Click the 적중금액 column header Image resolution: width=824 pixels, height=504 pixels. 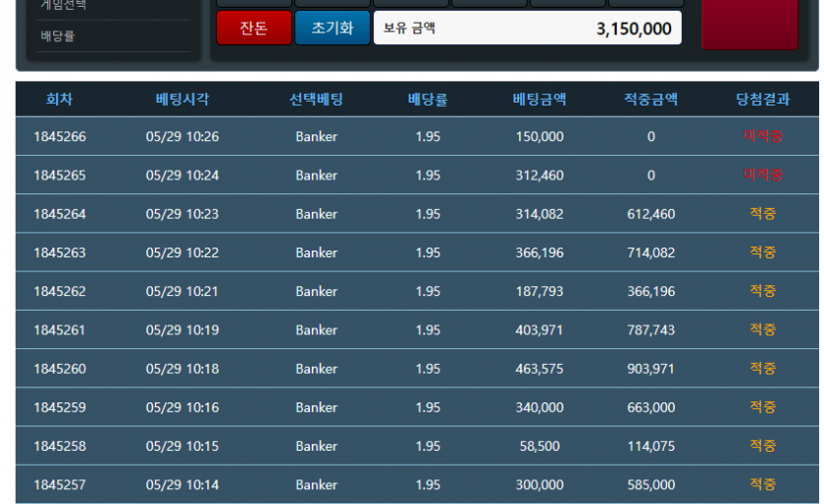pyautogui.click(x=651, y=100)
